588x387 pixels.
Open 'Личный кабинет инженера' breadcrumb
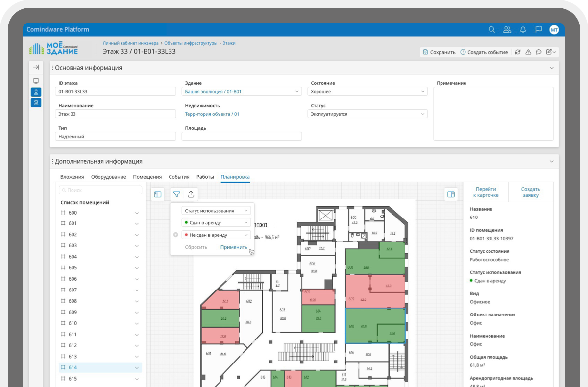131,43
